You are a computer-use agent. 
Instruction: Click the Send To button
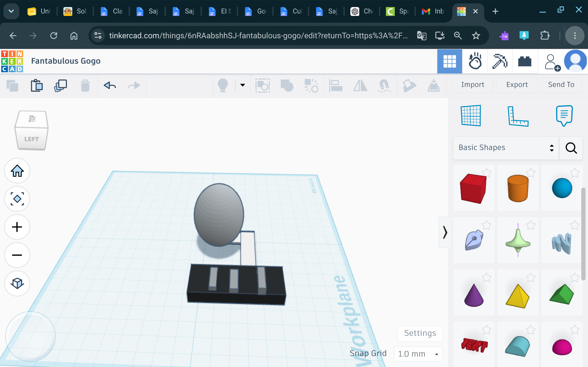tap(561, 85)
